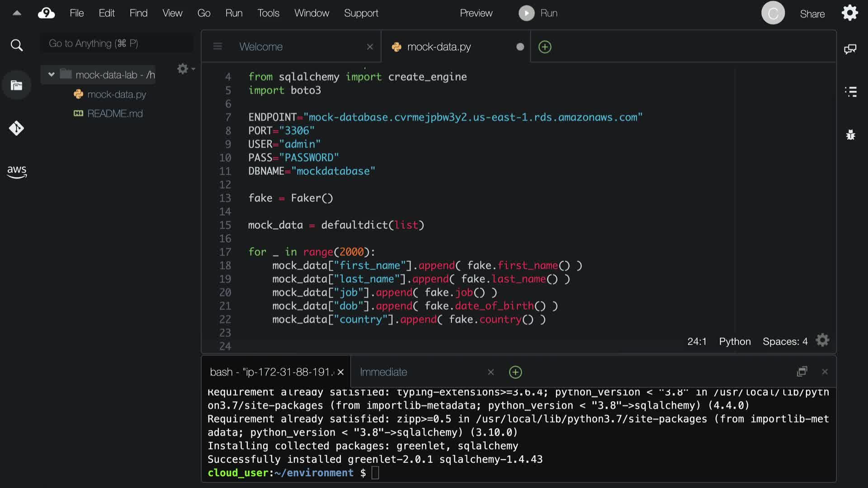Open preferences gear in top right
Image resolution: width=868 pixels, height=488 pixels.
coord(849,13)
